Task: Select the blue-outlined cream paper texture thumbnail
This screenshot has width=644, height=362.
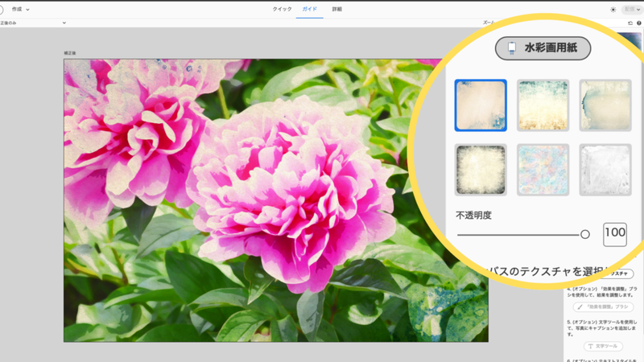Action: click(481, 105)
